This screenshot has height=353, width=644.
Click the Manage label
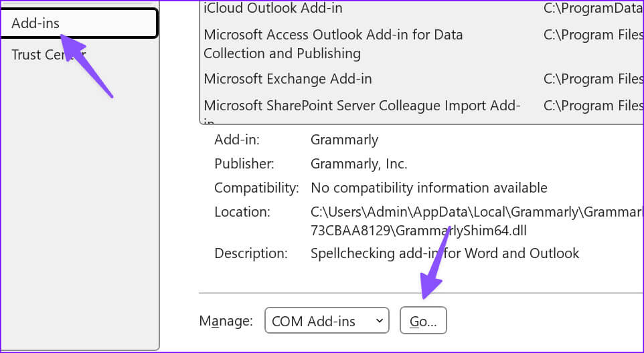[226, 321]
